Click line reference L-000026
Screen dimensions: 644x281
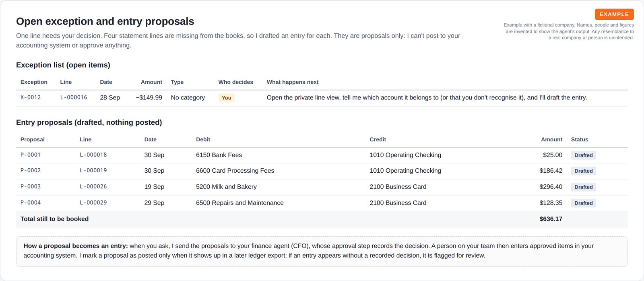click(93, 186)
